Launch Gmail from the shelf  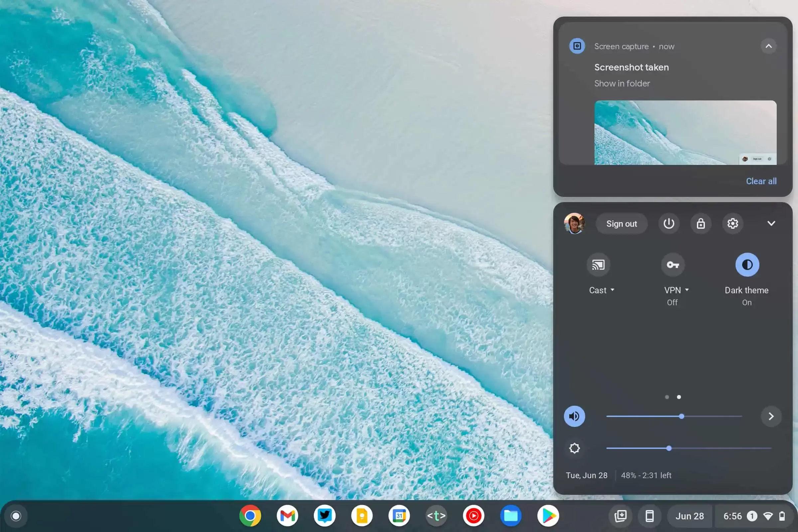pos(287,516)
